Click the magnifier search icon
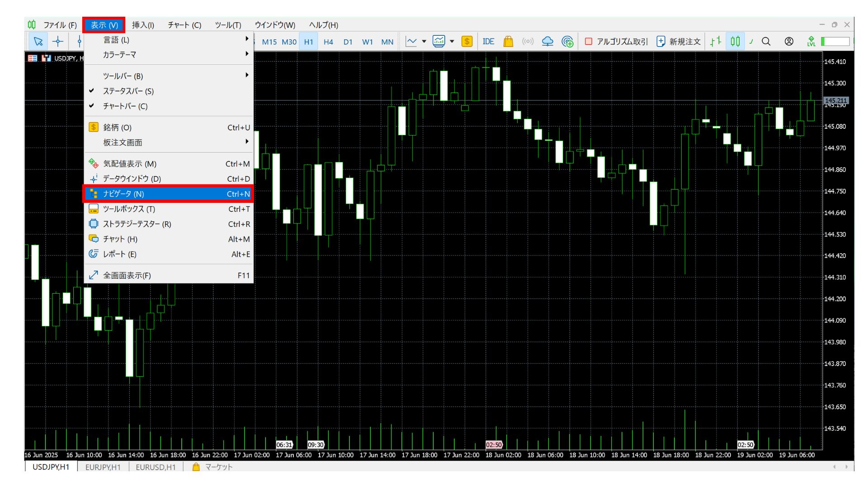The width and height of the screenshot is (868, 488). tap(766, 42)
